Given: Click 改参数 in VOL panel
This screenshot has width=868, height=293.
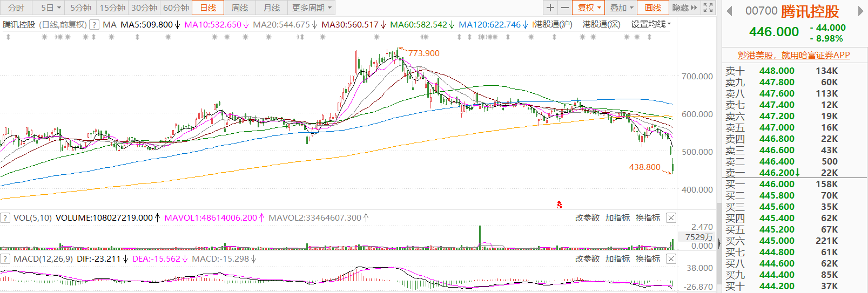Looking at the screenshot, I should point(587,218).
